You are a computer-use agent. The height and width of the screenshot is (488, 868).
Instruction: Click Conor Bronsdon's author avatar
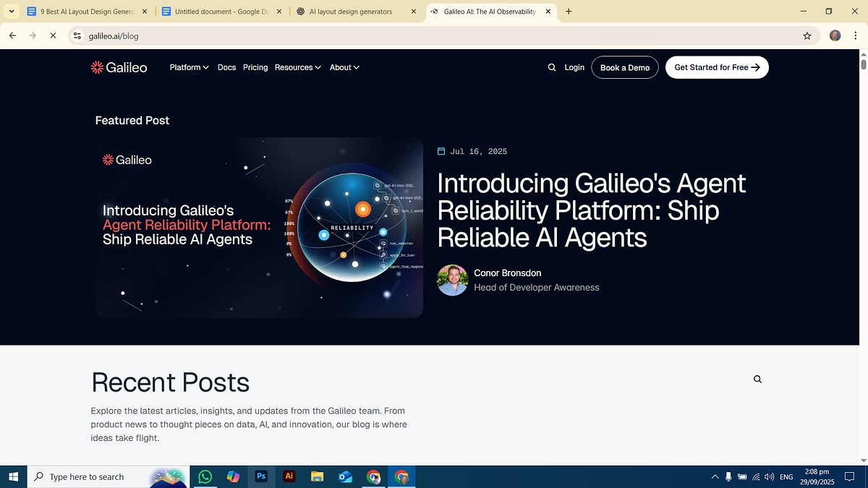(452, 281)
